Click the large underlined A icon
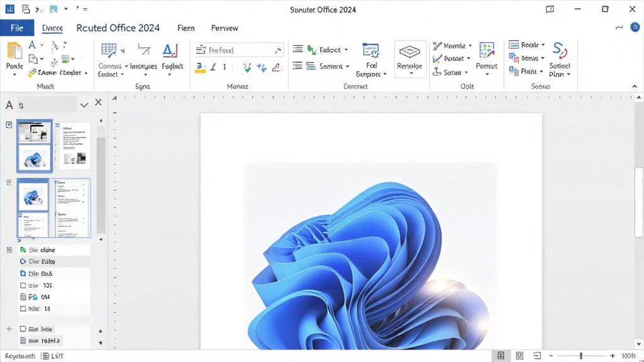Screen dimensions: 644x362 pos(170,50)
